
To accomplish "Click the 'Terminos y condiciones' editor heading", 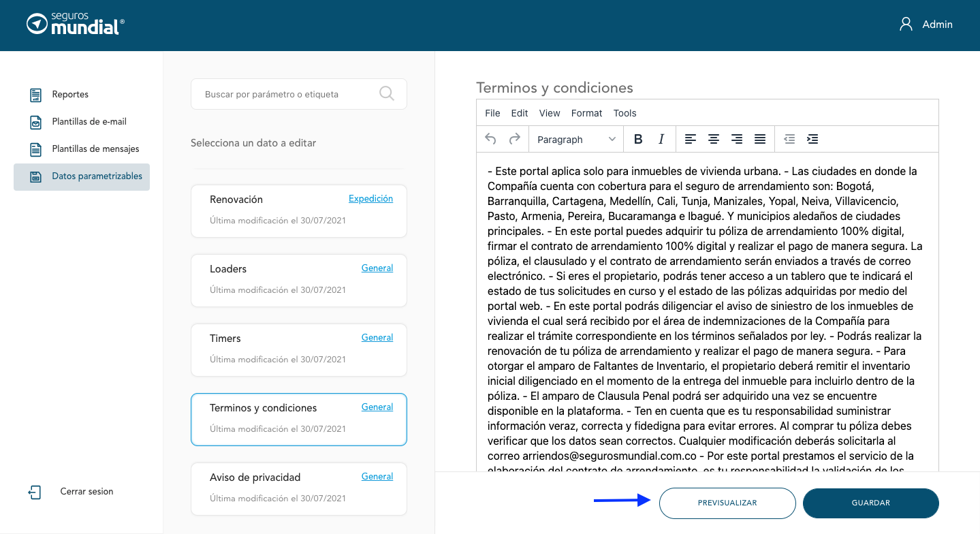I will click(x=554, y=88).
